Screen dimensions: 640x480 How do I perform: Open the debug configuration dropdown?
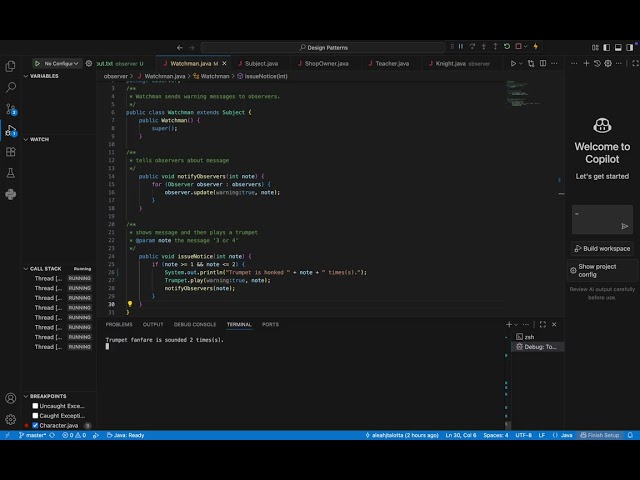coord(61,63)
